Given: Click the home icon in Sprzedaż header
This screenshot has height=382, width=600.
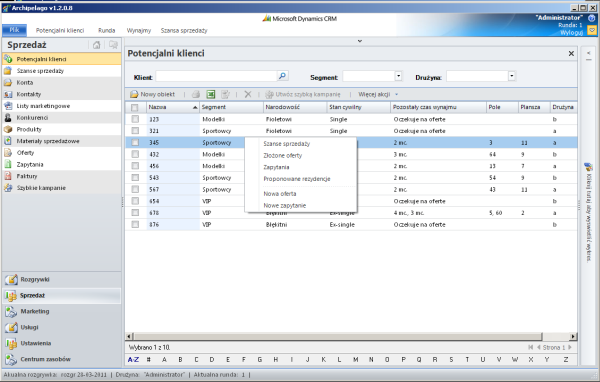Looking at the screenshot, I should [96, 45].
